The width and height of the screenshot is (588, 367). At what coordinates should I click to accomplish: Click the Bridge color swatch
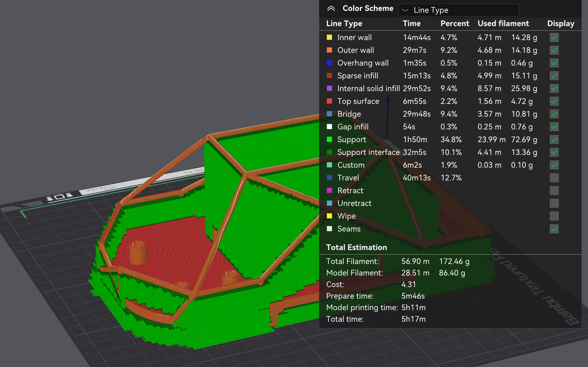pyautogui.click(x=329, y=114)
